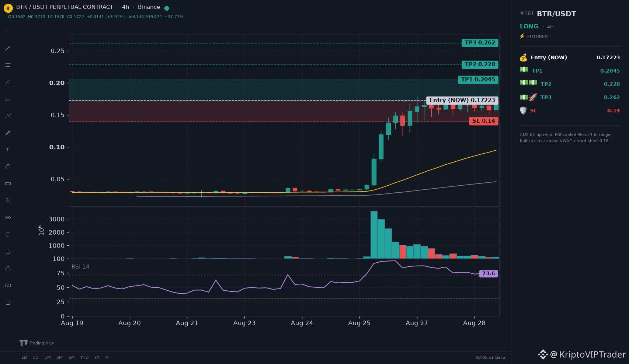
Task: Click the yellow BTR coin icon
Action: click(8, 8)
